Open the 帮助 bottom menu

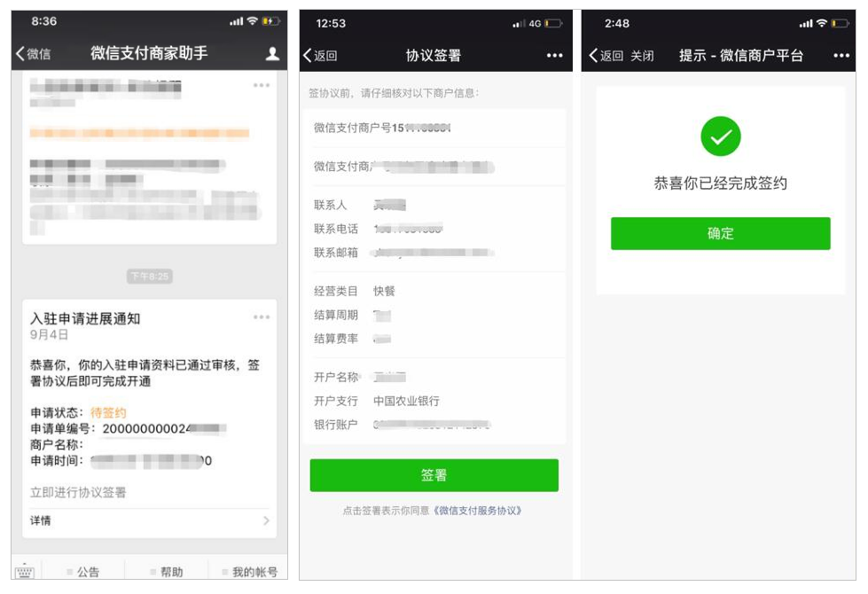coord(166,571)
